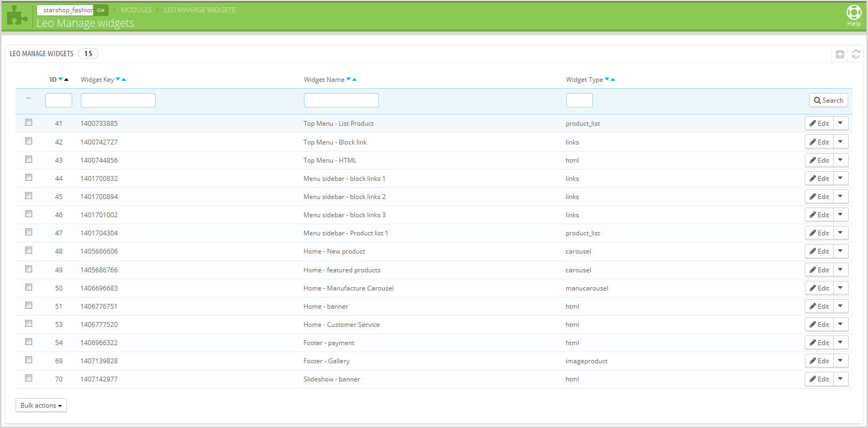Open the Help icon
The image size is (868, 428).
click(x=854, y=16)
